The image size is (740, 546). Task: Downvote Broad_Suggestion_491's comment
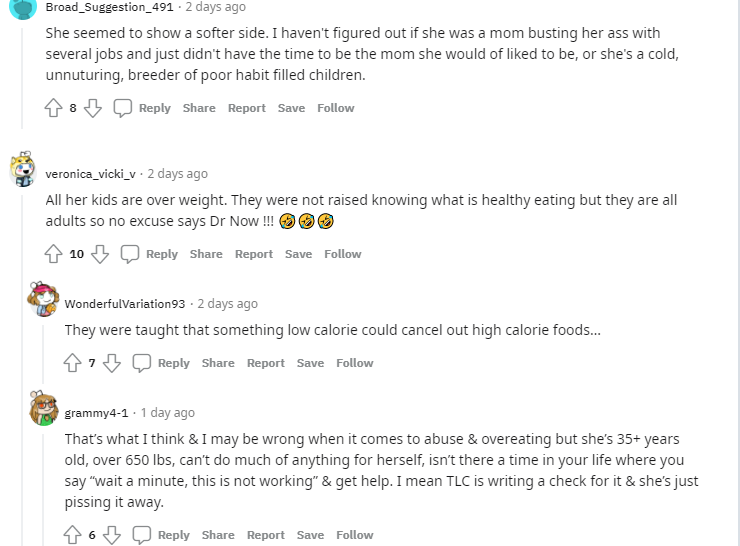93,108
